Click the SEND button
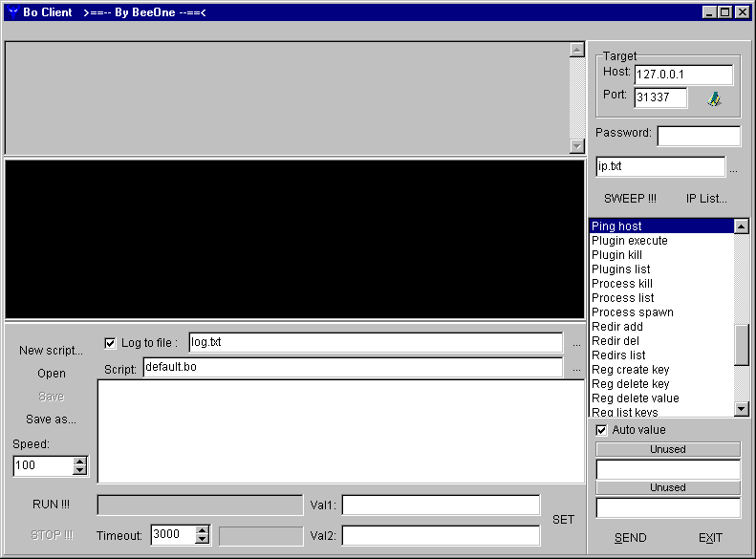Viewport: 756px width, 559px height. (630, 538)
